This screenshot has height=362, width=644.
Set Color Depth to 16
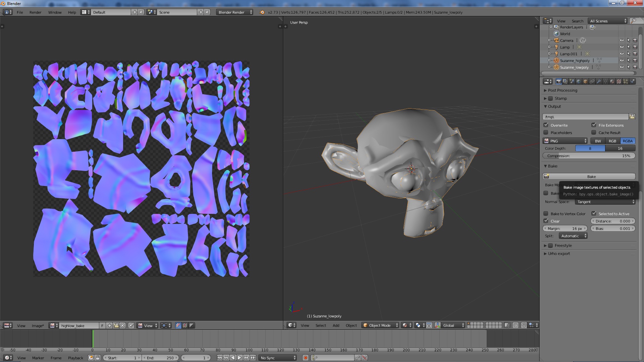620,148
